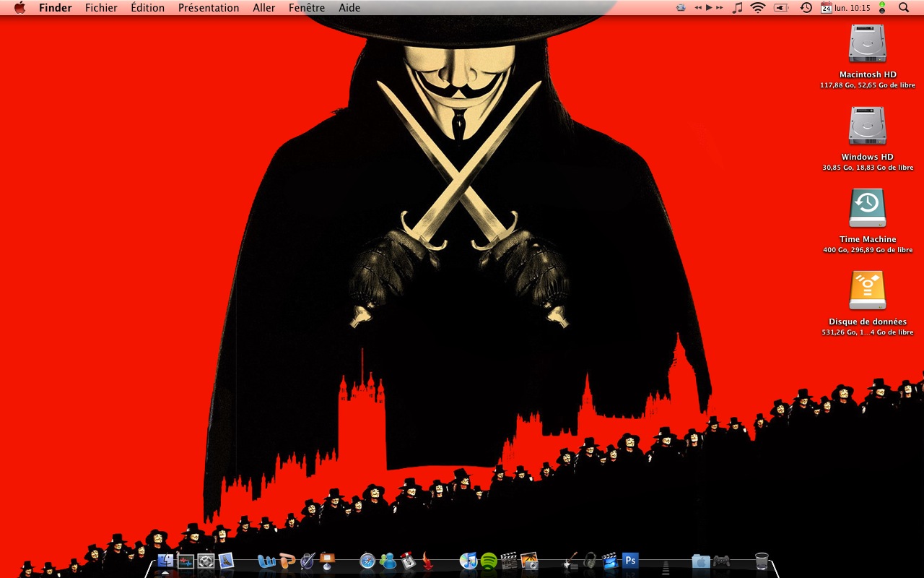Viewport: 924px width, 578px height.
Task: Launch Microsoft PowerPoint from the dock
Action: point(287,561)
